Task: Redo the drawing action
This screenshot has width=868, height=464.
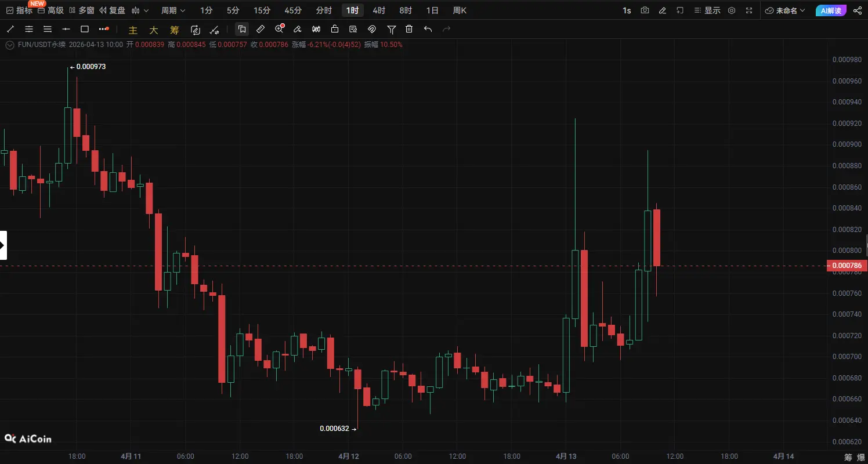Action: [x=446, y=29]
